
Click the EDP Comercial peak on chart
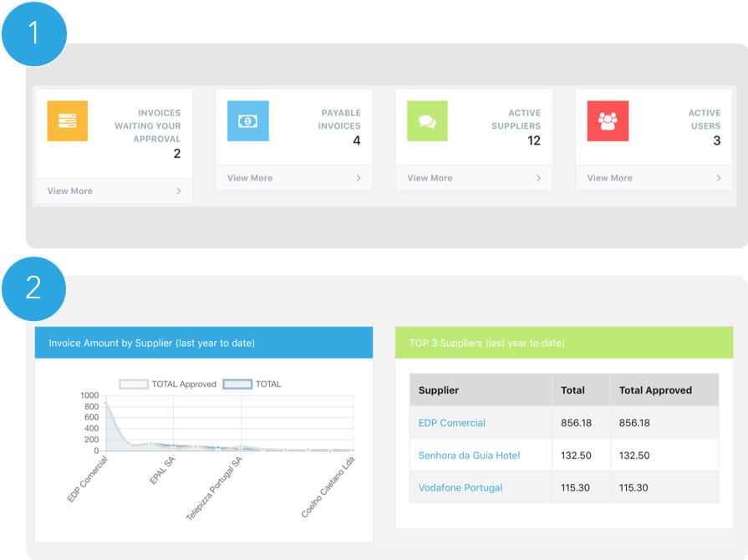[106, 404]
